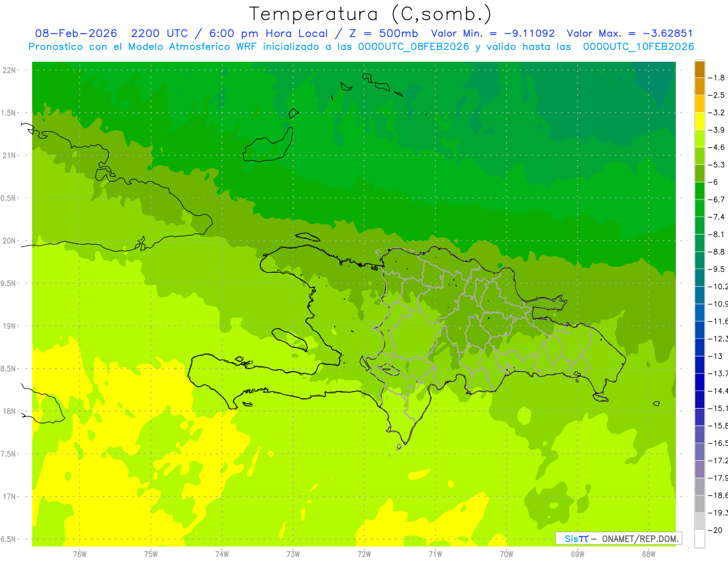Click the "-9.5" color scale value
Viewport: 728px width, 562px height.
tap(716, 269)
